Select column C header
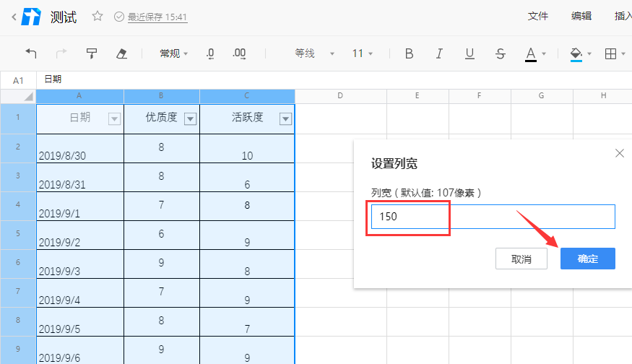 coord(247,96)
